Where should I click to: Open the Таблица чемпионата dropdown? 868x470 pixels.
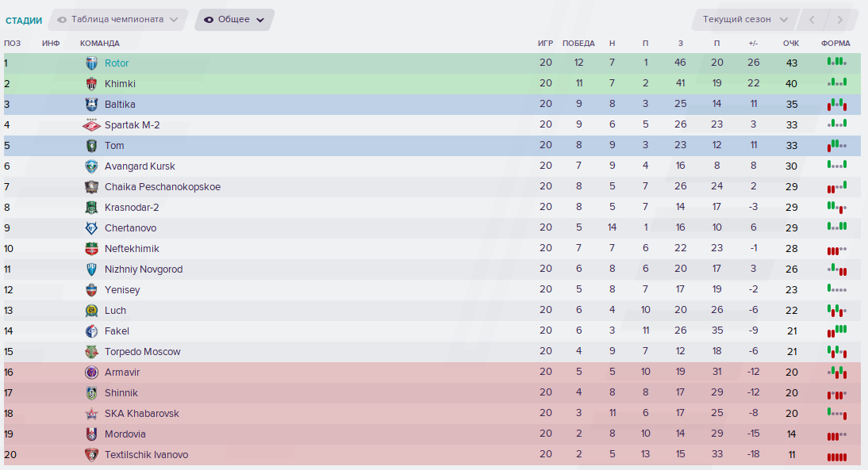pyautogui.click(x=118, y=20)
